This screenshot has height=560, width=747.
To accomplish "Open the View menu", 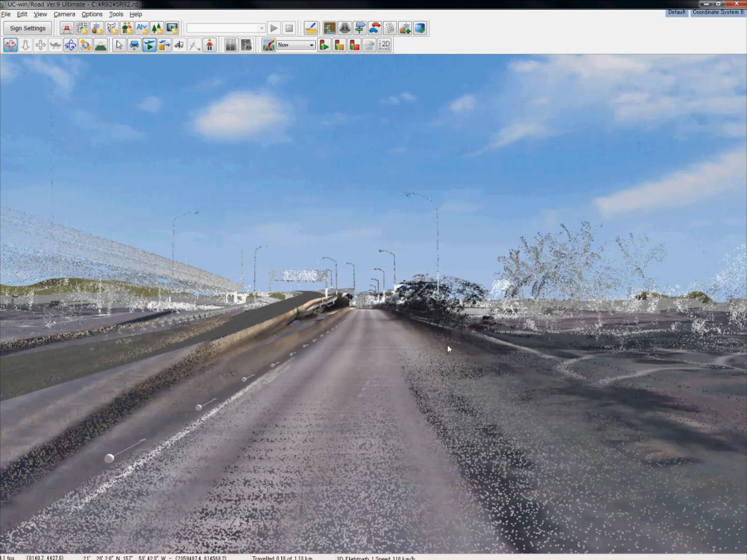I will click(x=40, y=14).
